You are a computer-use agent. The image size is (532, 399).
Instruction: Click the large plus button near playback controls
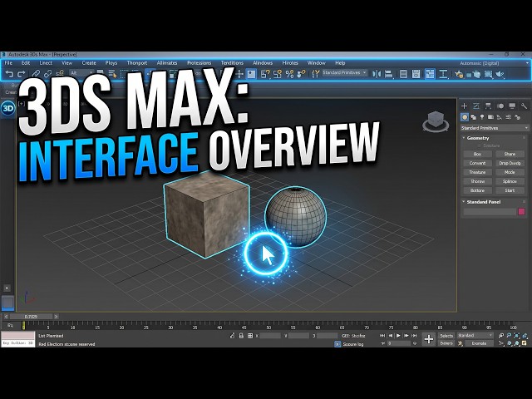pyautogui.click(x=429, y=339)
